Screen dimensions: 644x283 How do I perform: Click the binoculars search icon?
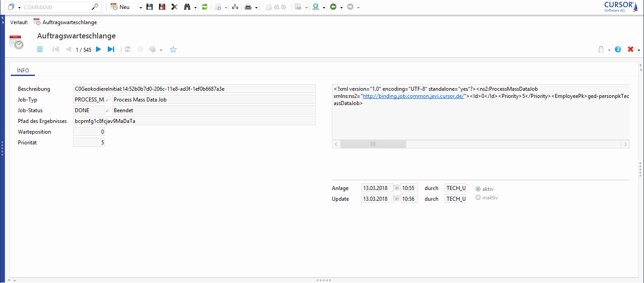pyautogui.click(x=187, y=7)
